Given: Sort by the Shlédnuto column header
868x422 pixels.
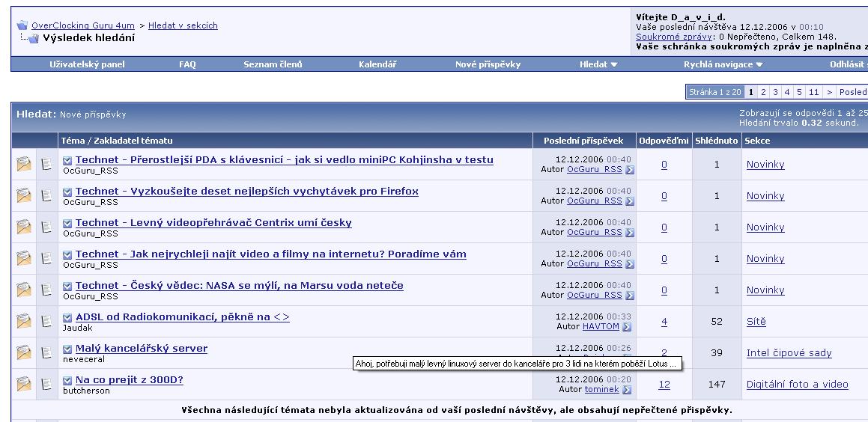Looking at the screenshot, I should point(716,141).
